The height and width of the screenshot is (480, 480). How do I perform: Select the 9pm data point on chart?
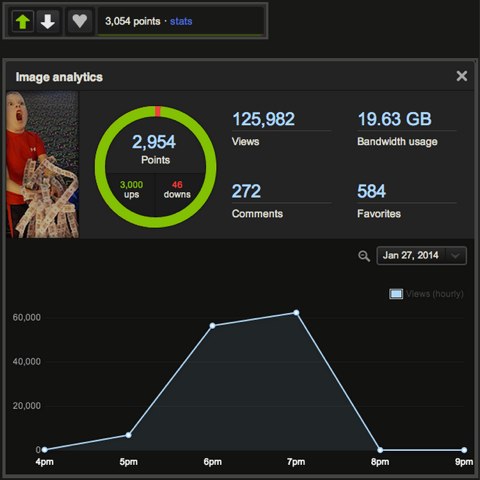pyautogui.click(x=464, y=450)
